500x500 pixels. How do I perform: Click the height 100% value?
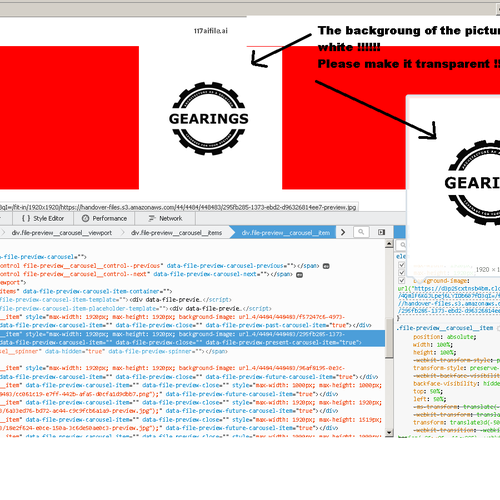pyautogui.click(x=446, y=352)
